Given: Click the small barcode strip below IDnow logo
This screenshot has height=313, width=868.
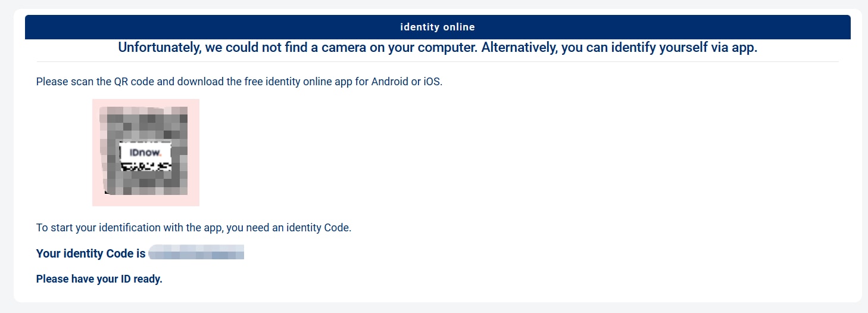Looking at the screenshot, I should 145,166.
